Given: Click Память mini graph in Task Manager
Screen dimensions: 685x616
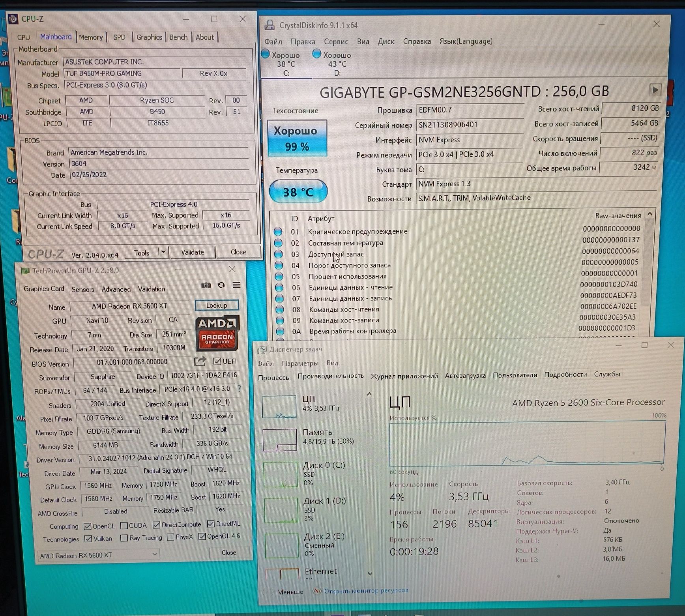Looking at the screenshot, I should tap(280, 440).
